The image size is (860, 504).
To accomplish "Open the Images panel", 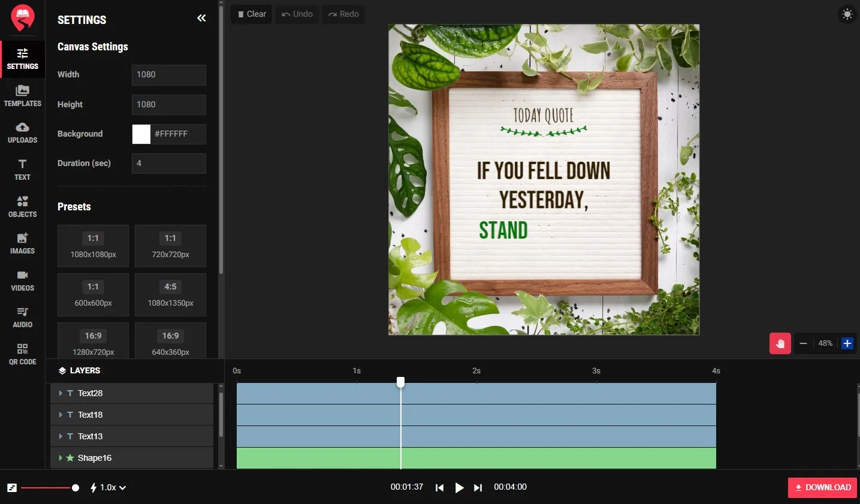I will (x=22, y=243).
